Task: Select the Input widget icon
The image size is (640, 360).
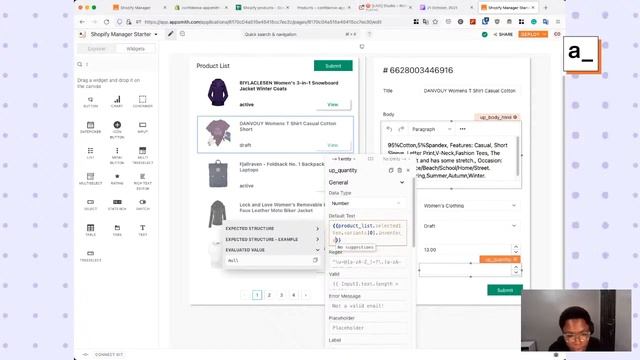Action: (142, 125)
